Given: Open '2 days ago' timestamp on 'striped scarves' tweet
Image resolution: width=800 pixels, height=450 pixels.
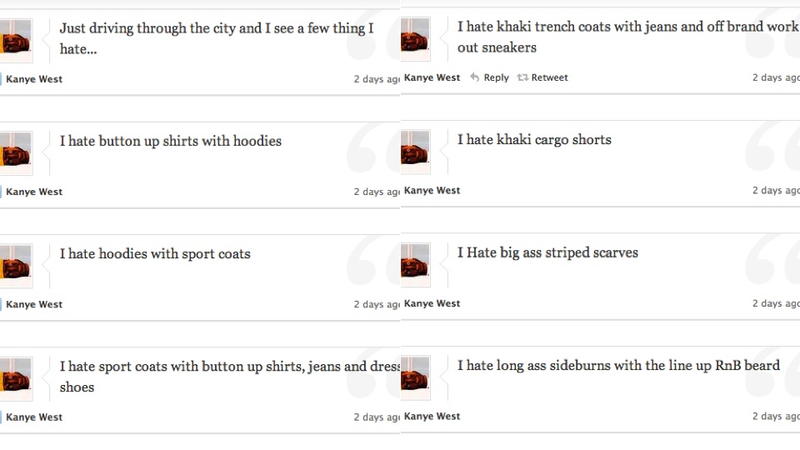Looking at the screenshot, I should 776,303.
